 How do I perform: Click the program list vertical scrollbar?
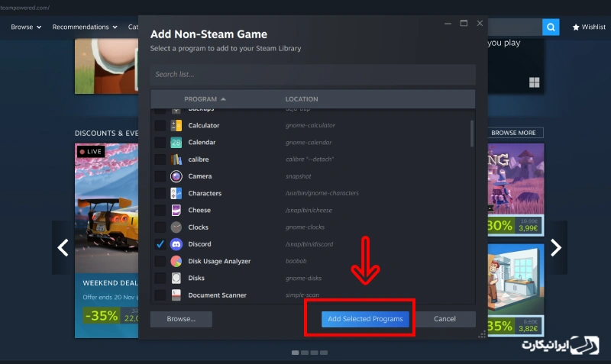coord(471,134)
